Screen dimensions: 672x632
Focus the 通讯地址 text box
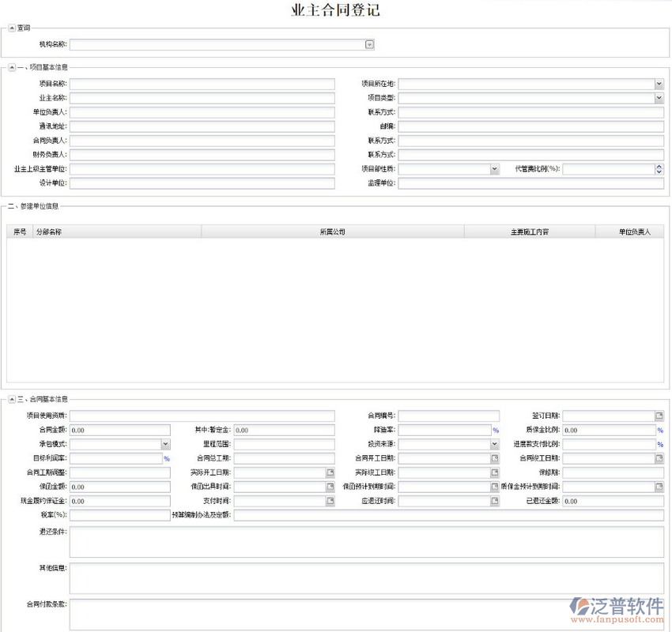pyautogui.click(x=202, y=126)
